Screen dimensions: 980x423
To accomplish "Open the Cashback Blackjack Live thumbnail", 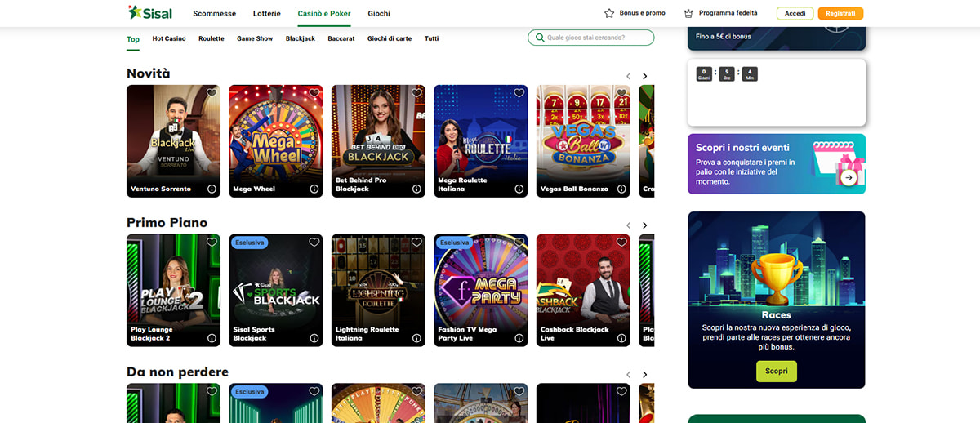I will pos(583,291).
